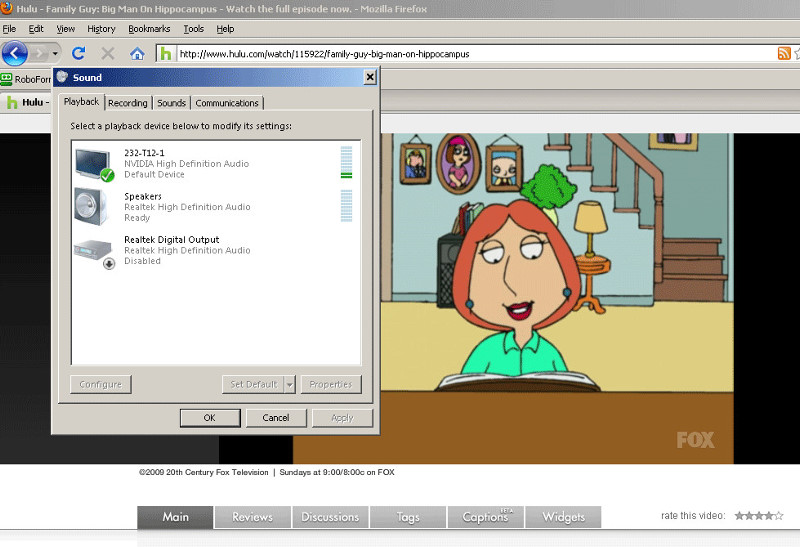Open the history dropdown next to Forward
The width and height of the screenshot is (800, 547).
point(56,53)
